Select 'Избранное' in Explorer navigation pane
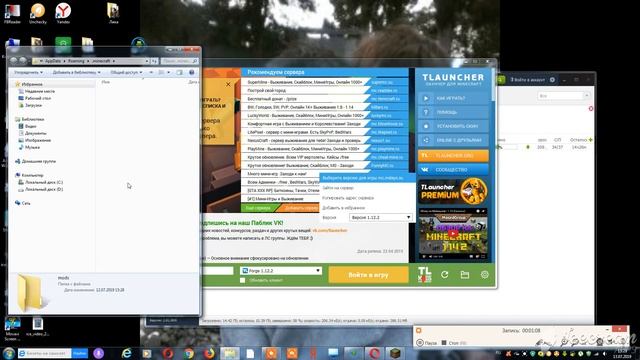640x360 pixels. pos(32,84)
